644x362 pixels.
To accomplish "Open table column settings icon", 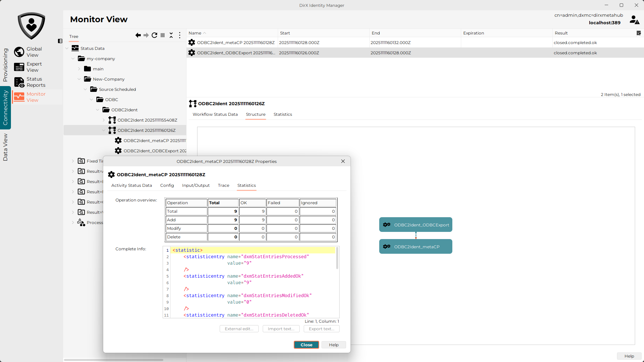I will [639, 33].
